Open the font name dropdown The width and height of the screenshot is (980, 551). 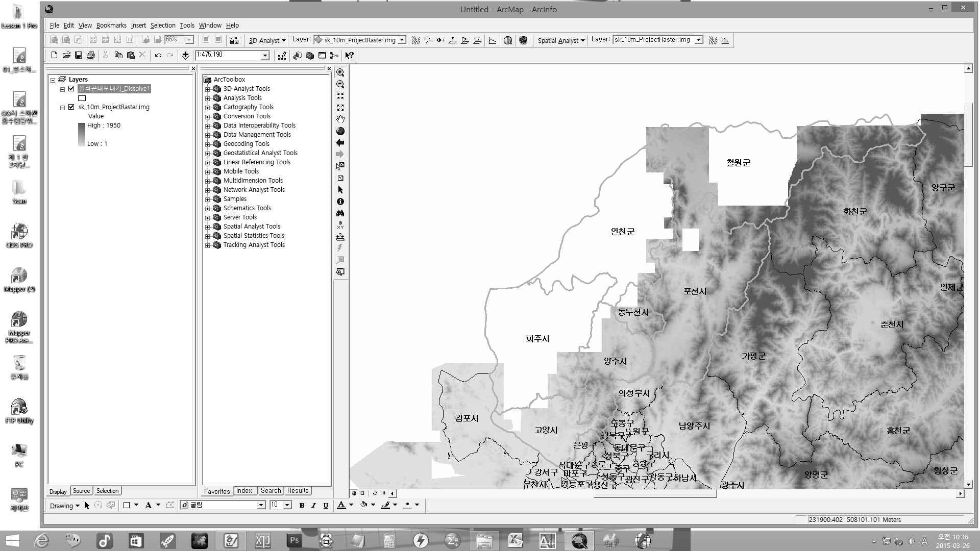pyautogui.click(x=261, y=505)
